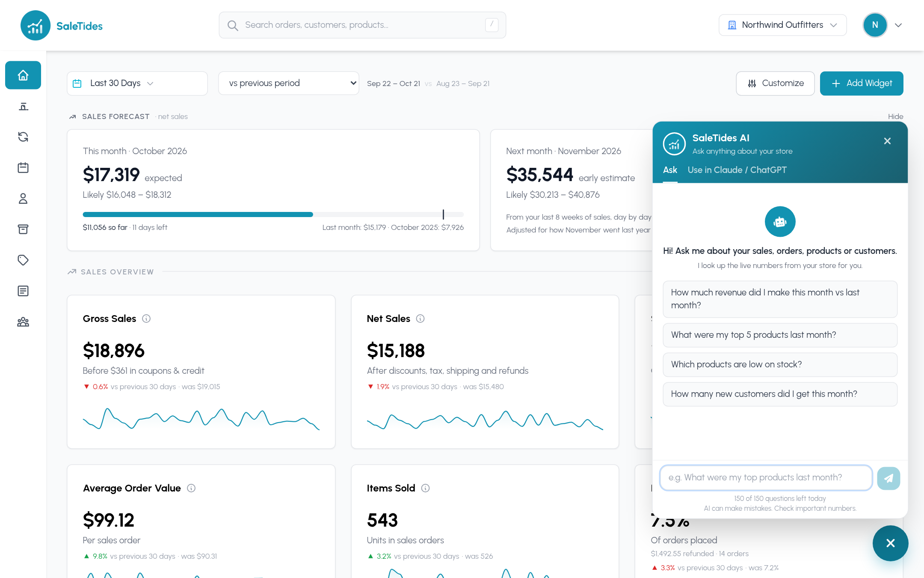The height and width of the screenshot is (578, 924).
Task: Switch to Use in Claude / ChatGPT tab
Action: pyautogui.click(x=737, y=170)
